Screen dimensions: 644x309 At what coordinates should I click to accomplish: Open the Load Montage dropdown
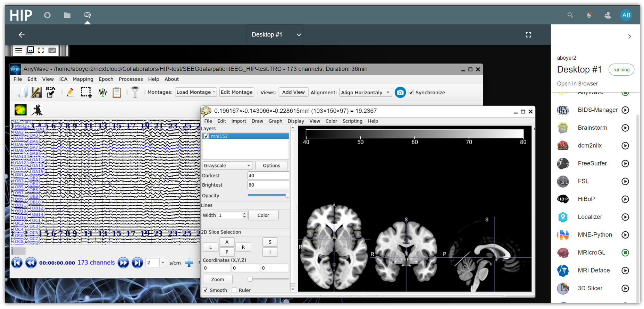coord(196,92)
